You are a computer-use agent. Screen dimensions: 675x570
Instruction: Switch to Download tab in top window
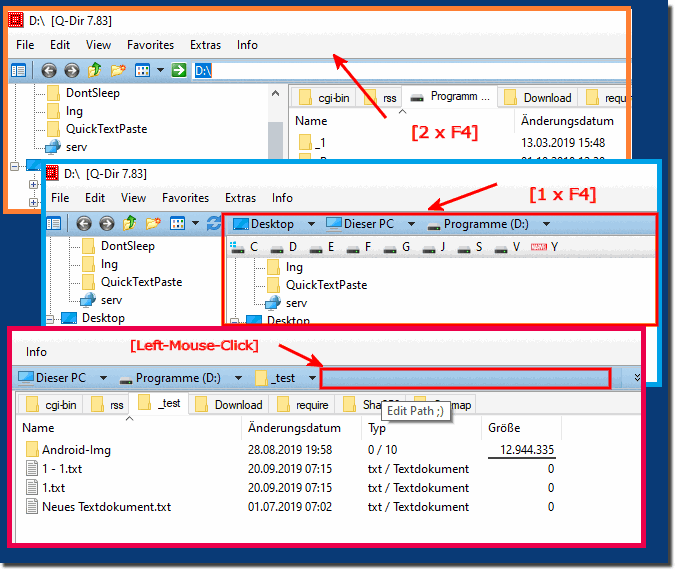coord(538,98)
